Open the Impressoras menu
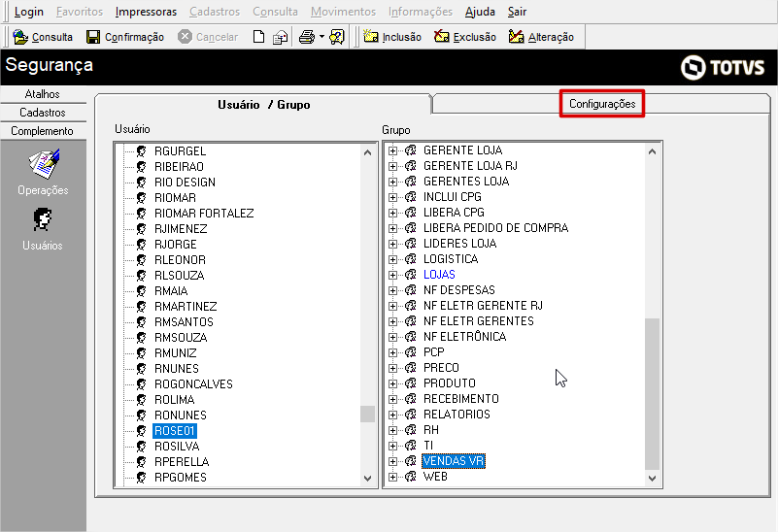 coord(146,12)
